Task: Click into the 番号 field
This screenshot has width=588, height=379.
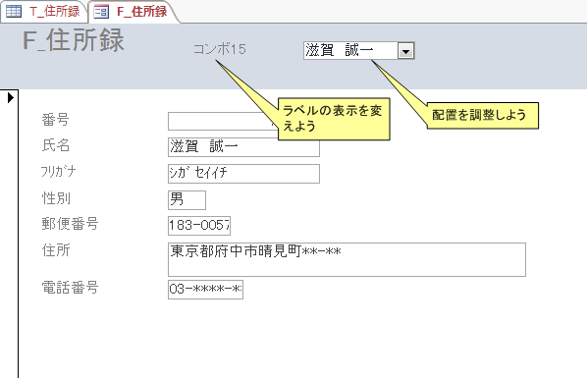Action: click(x=223, y=121)
